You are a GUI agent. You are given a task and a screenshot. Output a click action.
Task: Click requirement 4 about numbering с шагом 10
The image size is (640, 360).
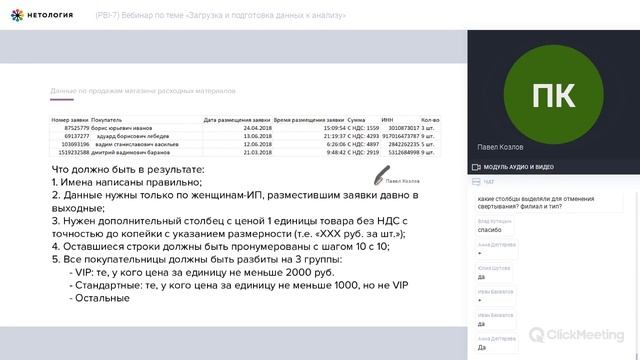point(221,247)
